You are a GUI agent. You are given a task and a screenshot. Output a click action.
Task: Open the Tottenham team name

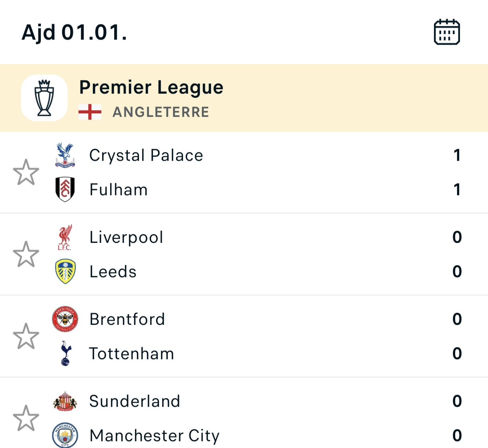[x=131, y=354]
